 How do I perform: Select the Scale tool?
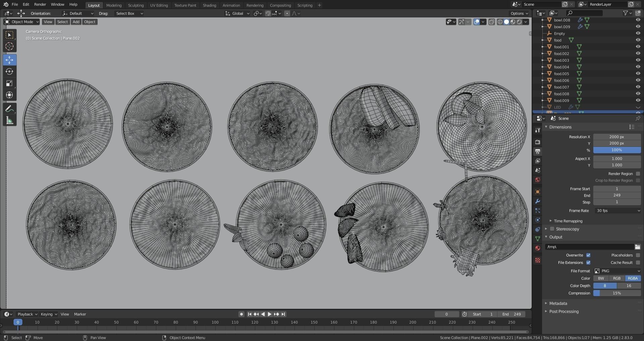pos(9,83)
